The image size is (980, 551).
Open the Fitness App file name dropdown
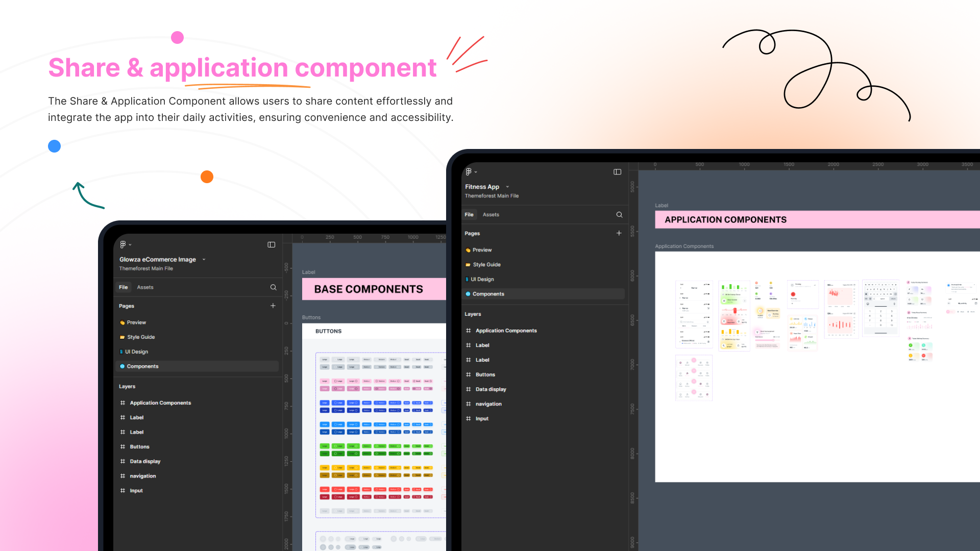(x=507, y=187)
